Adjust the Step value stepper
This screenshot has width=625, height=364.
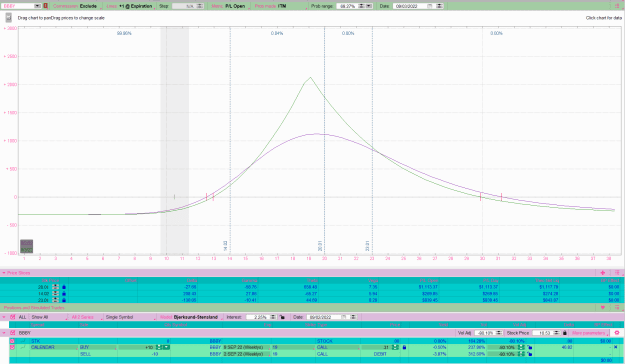point(200,6)
